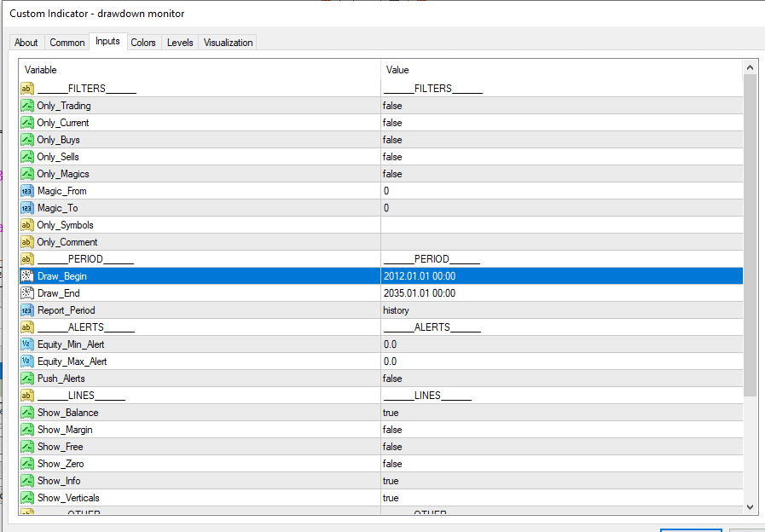The width and height of the screenshot is (765, 532).
Task: Select the false value of Only_Current
Action: coord(392,123)
